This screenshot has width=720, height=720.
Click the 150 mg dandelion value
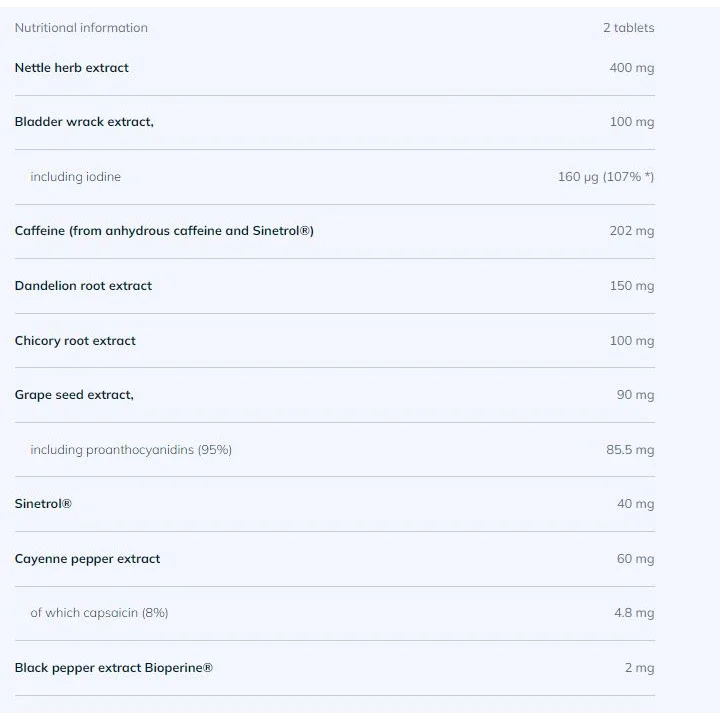pos(632,286)
